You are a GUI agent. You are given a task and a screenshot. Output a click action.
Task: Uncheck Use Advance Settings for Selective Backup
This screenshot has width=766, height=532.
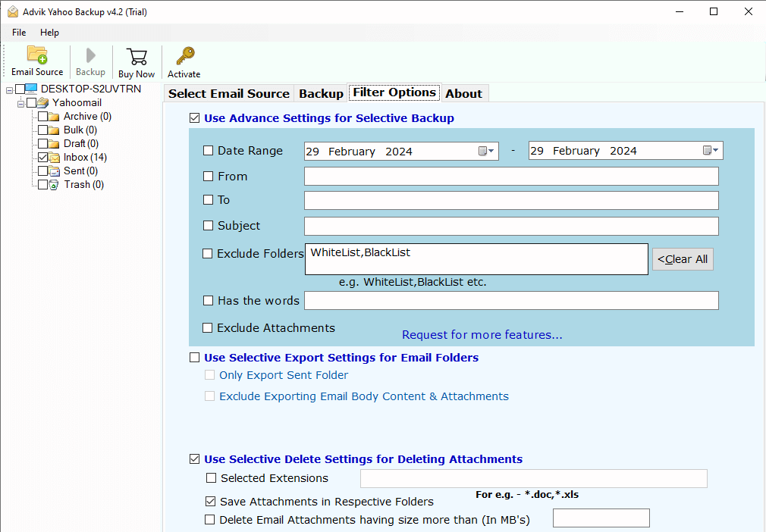pyautogui.click(x=194, y=118)
